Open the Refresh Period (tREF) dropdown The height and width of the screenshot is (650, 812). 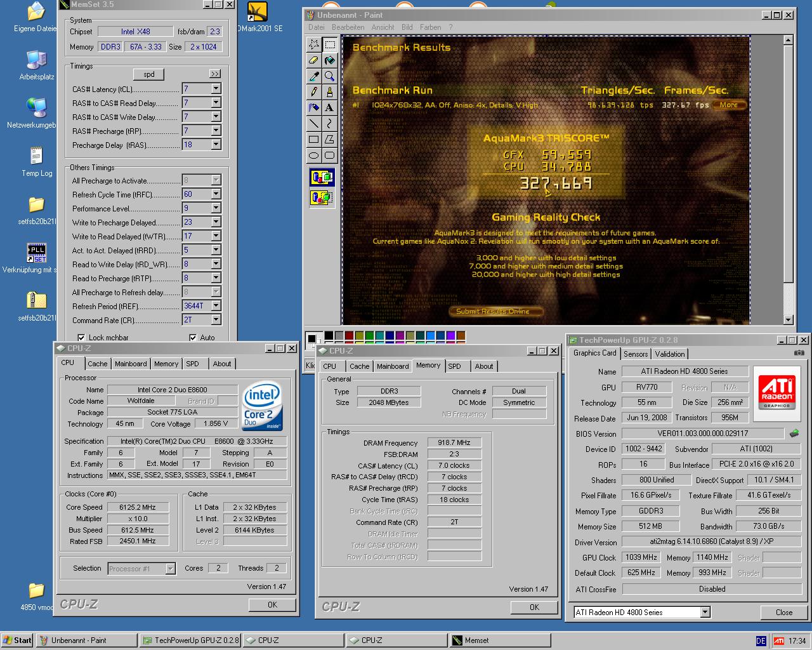coord(216,306)
